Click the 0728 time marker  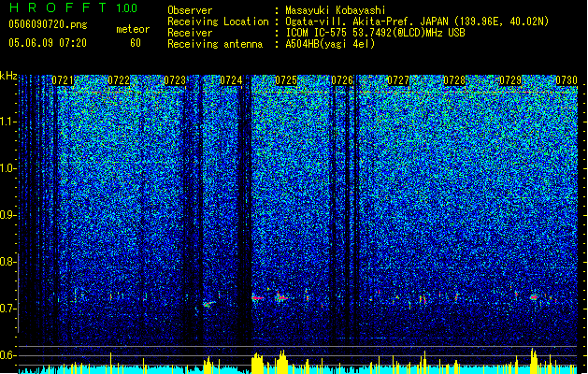[454, 80]
